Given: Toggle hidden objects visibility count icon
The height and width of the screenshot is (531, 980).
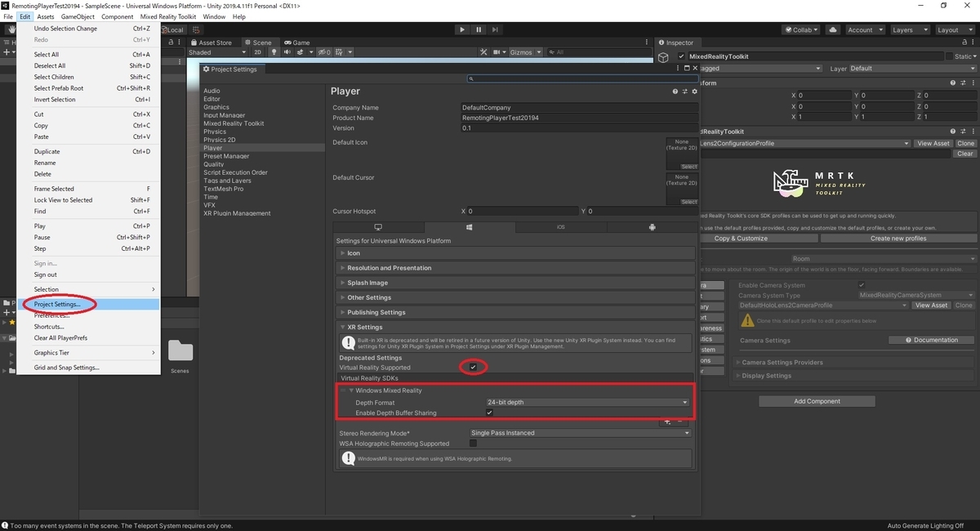Looking at the screenshot, I should [323, 52].
